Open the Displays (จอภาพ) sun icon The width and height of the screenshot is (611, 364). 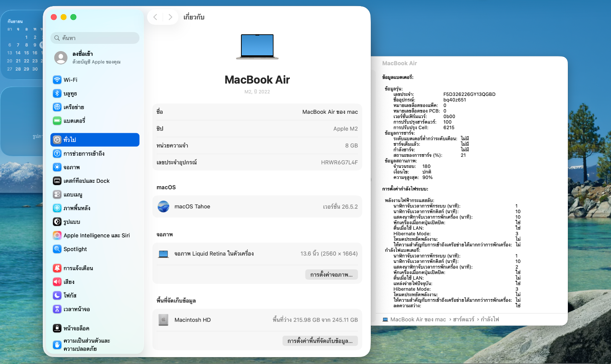pyautogui.click(x=57, y=167)
